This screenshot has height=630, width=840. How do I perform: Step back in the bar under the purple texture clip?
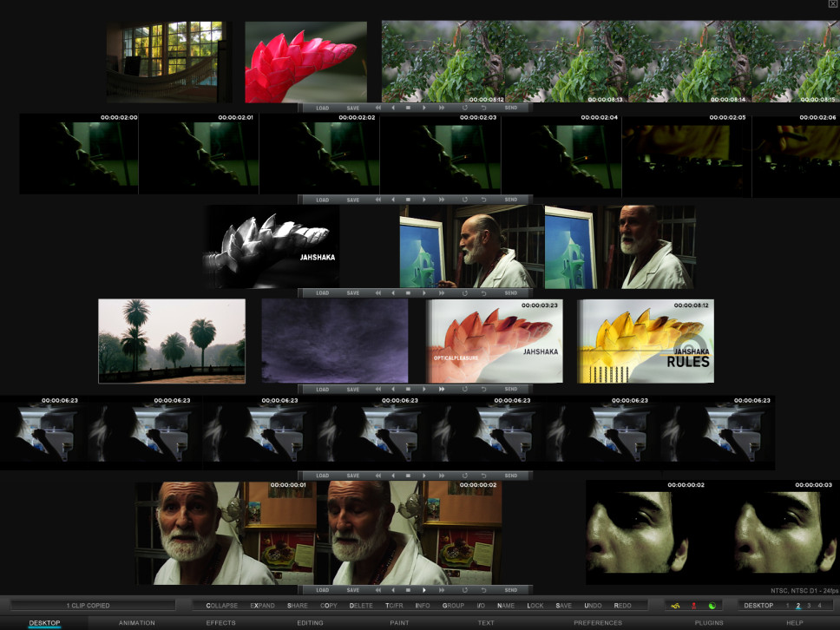393,389
